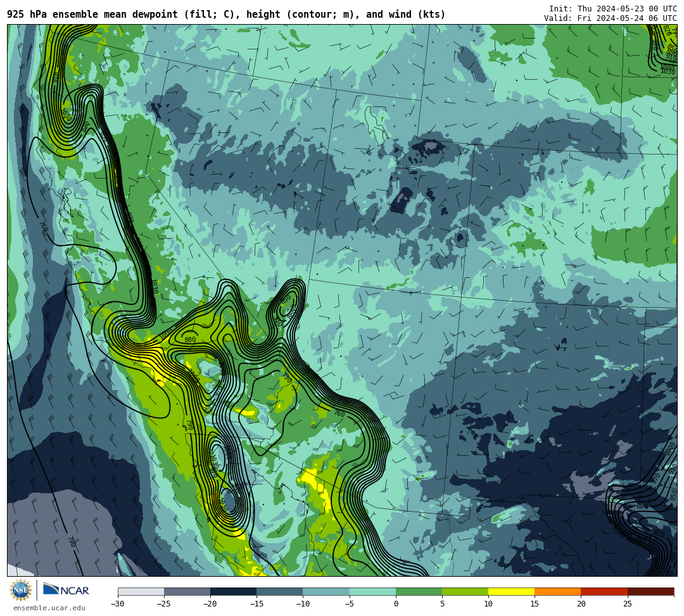Click the 20 to 25 red colorbar segment
The width and height of the screenshot is (684, 616).
604,591
